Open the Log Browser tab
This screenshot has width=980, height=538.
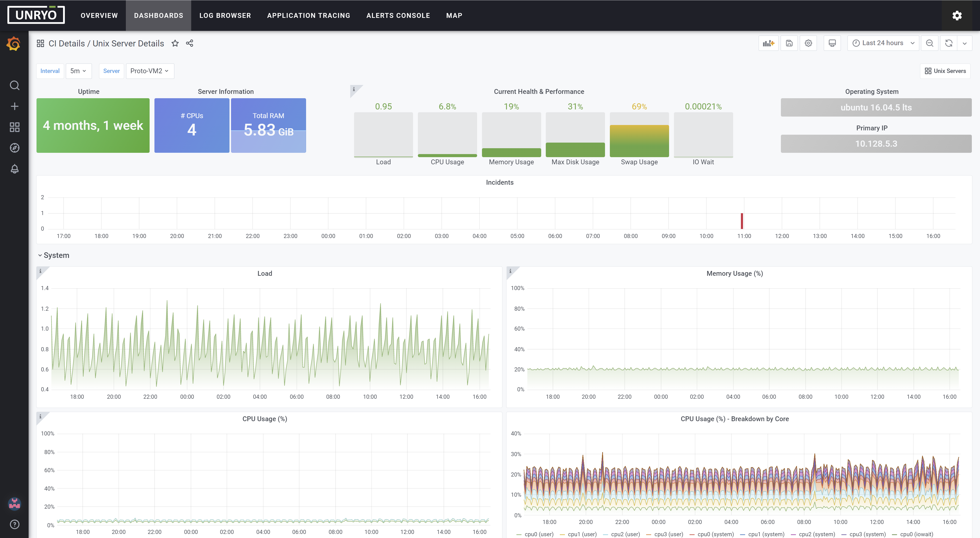click(225, 16)
